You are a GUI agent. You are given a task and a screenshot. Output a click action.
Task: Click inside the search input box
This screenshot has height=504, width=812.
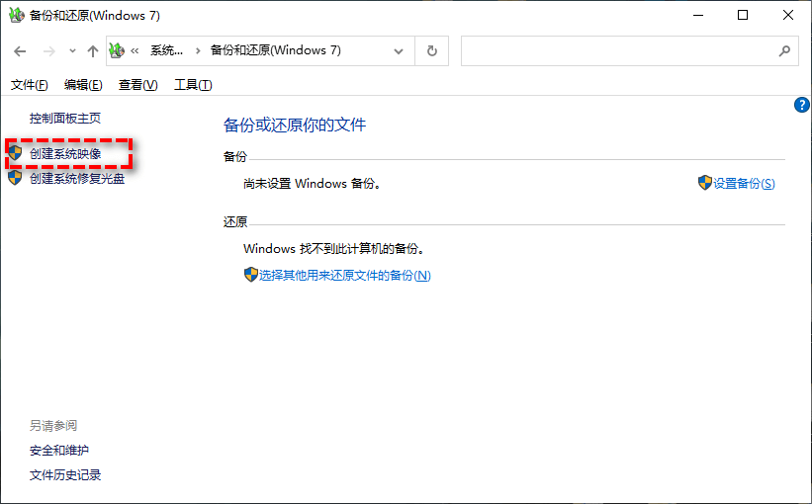(x=618, y=51)
